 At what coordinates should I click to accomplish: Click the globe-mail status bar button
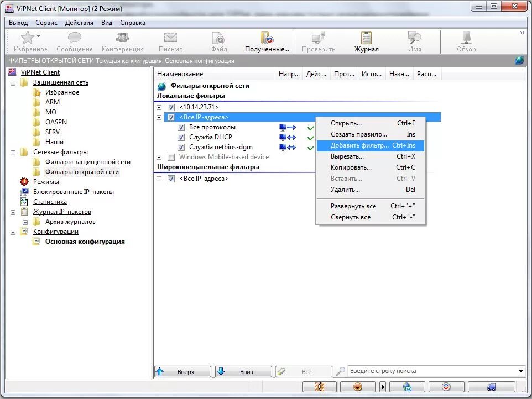click(407, 387)
